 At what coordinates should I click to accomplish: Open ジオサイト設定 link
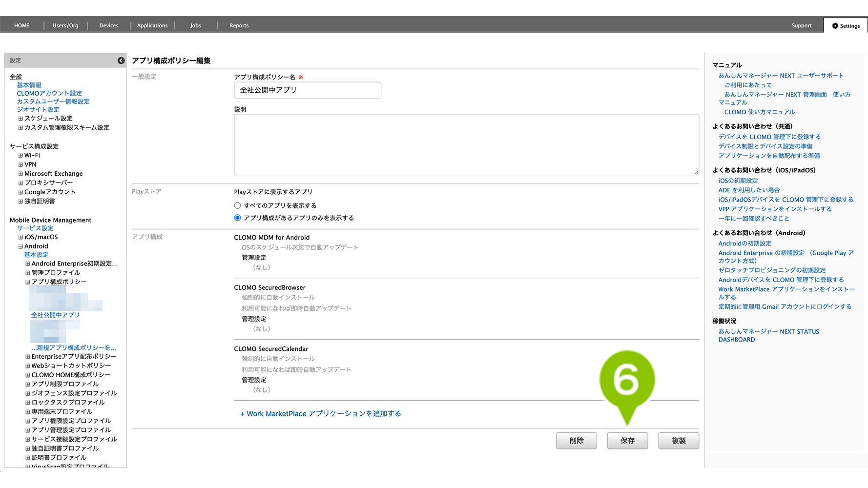point(38,110)
